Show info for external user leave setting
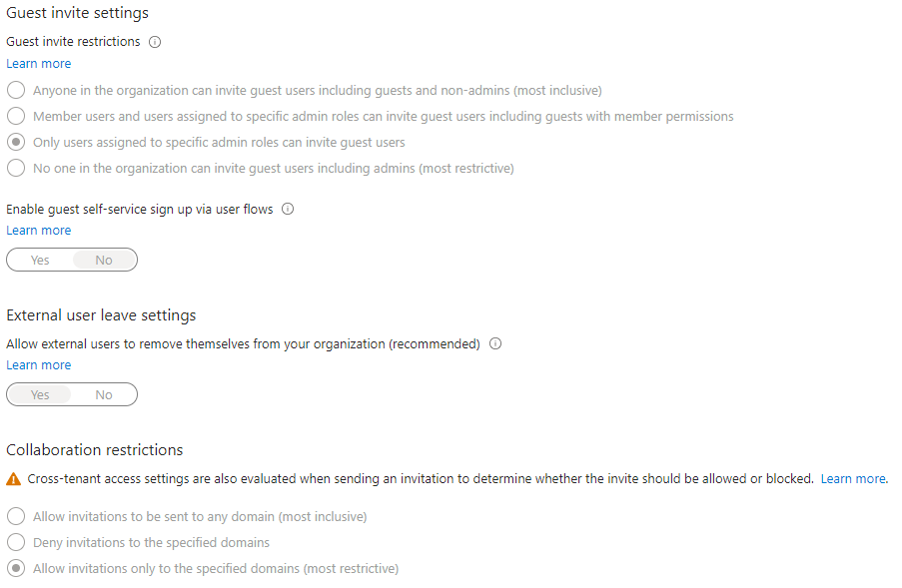This screenshot has height=588, width=902. coord(495,343)
